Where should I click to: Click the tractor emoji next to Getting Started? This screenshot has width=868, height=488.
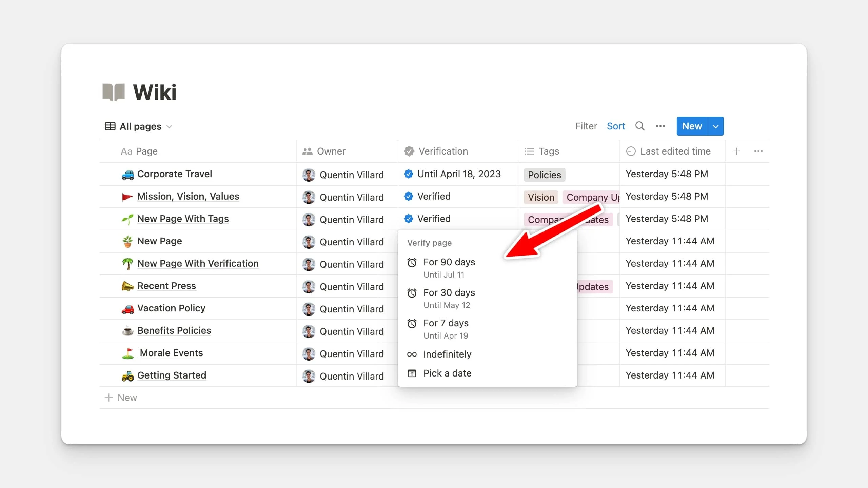tap(127, 375)
